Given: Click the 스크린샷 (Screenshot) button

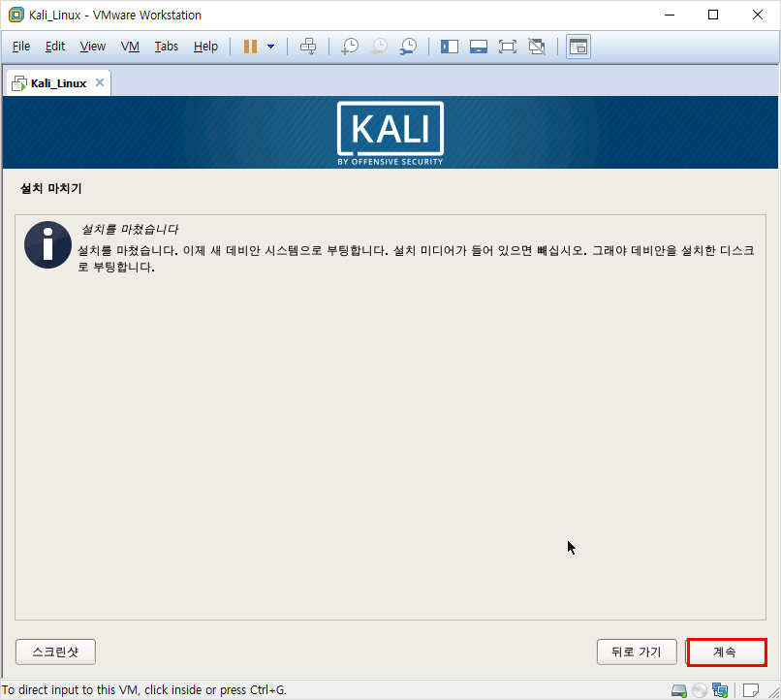Looking at the screenshot, I should point(55,652).
